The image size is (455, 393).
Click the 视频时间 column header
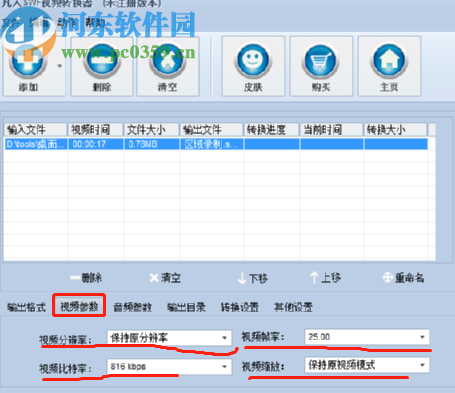tap(96, 130)
